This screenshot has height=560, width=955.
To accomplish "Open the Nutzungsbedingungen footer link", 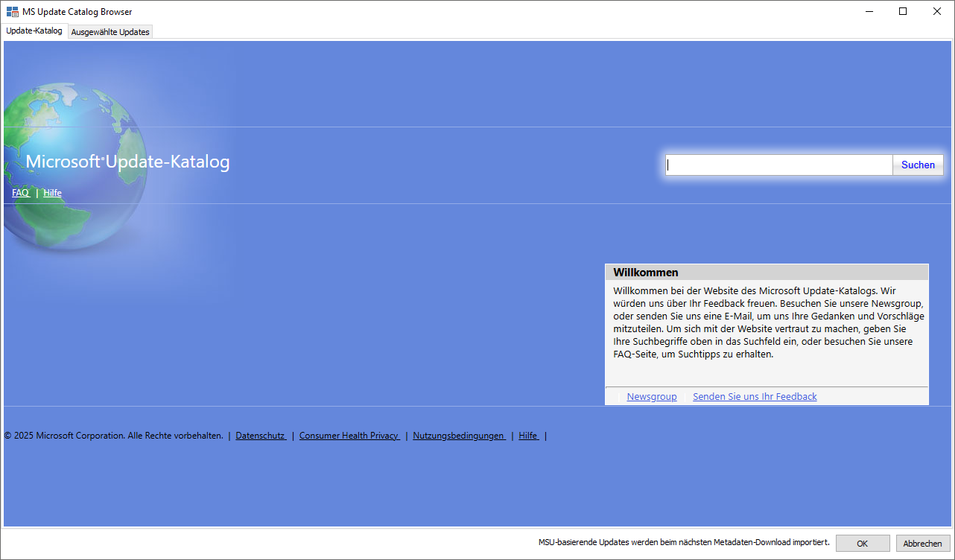I will [458, 436].
